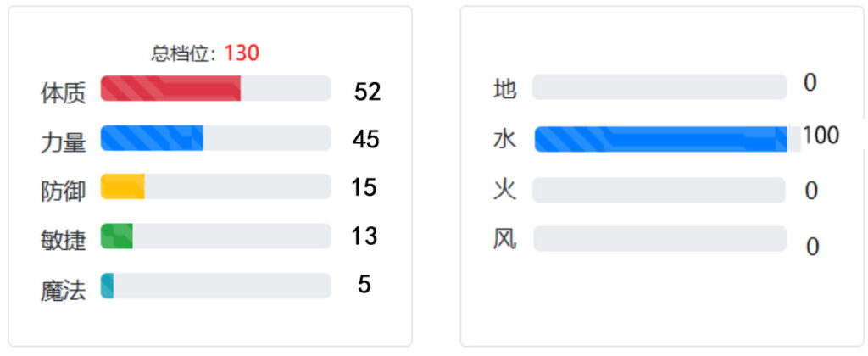Select the 风 element label
Image resolution: width=868 pixels, height=356 pixels.
(505, 239)
